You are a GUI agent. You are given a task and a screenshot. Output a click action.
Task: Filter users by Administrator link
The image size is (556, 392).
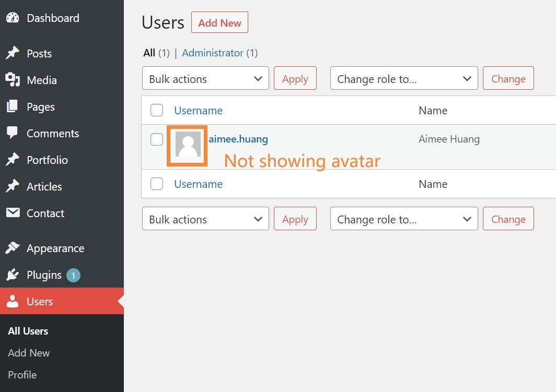click(x=212, y=53)
